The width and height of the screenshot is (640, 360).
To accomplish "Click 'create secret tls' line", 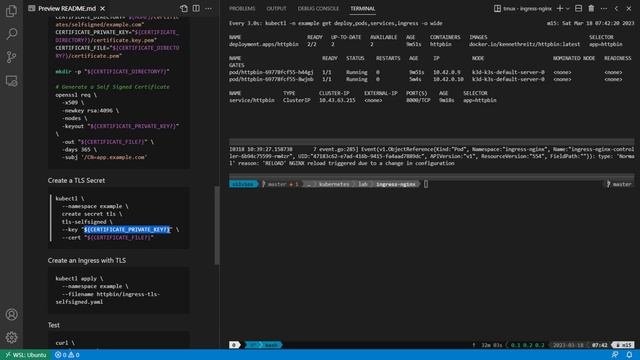I will [x=92, y=214].
